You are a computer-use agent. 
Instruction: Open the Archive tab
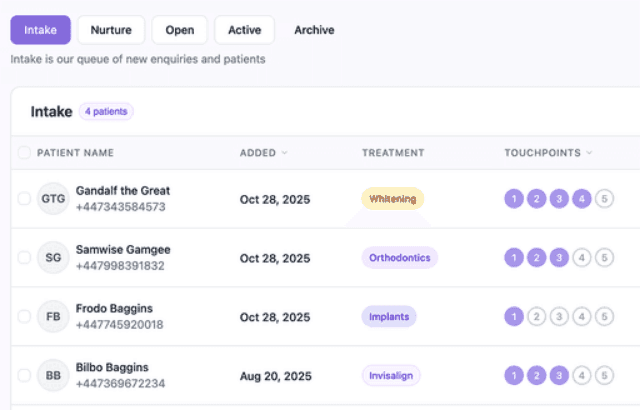[x=314, y=30]
